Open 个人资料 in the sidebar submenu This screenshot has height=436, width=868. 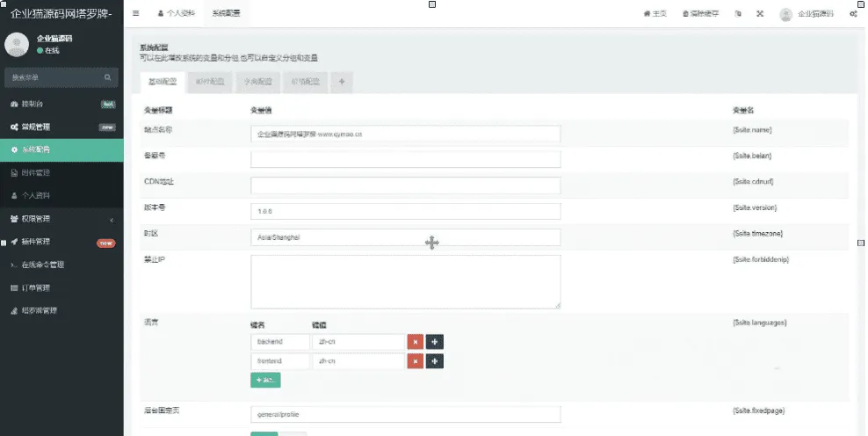coord(62,195)
